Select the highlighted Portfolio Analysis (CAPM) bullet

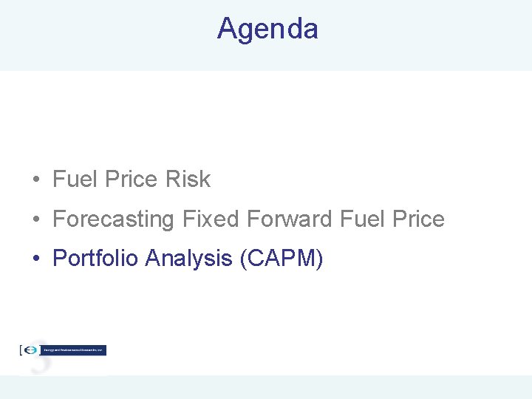[188, 259]
